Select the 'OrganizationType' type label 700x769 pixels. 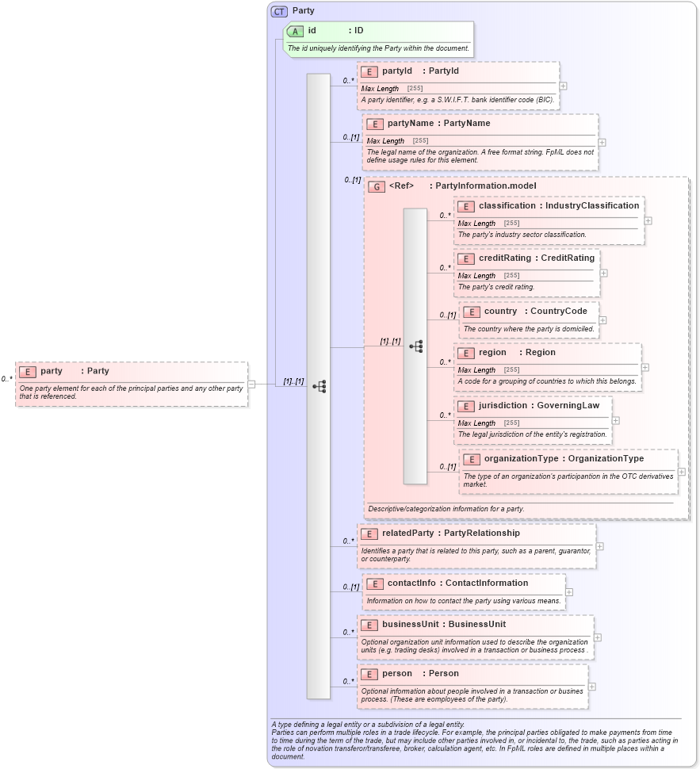point(606,458)
